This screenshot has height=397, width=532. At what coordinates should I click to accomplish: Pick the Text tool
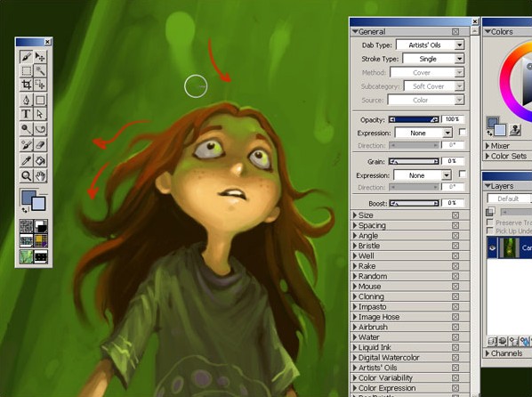click(27, 114)
